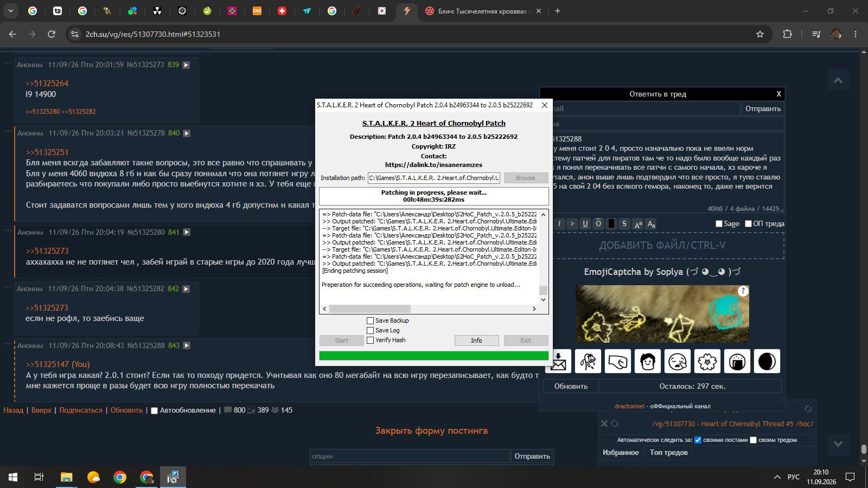Enable the Save Backup checkbox
The height and width of the screenshot is (488, 868).
[x=371, y=320]
